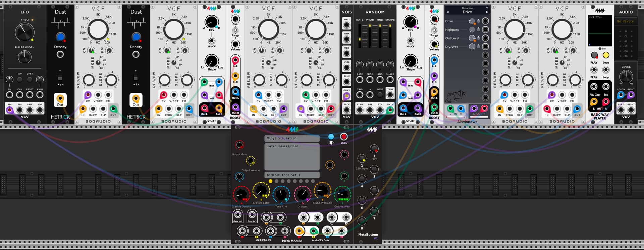Click the WHIT noise output jack
Viewport: 644px width, 250px height.
click(x=346, y=25)
